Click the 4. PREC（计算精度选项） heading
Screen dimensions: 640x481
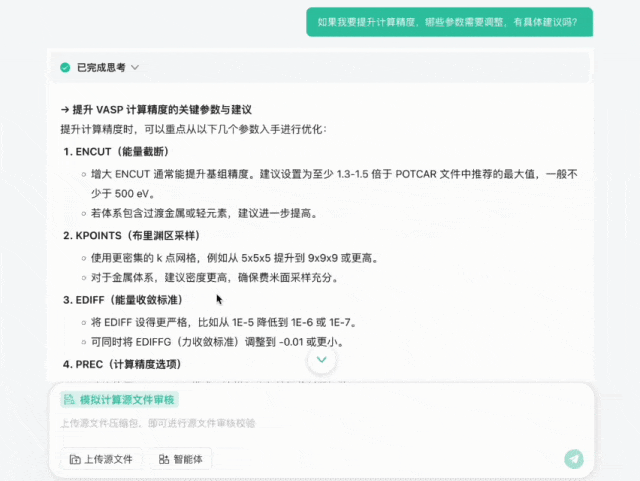pyautogui.click(x=125, y=364)
